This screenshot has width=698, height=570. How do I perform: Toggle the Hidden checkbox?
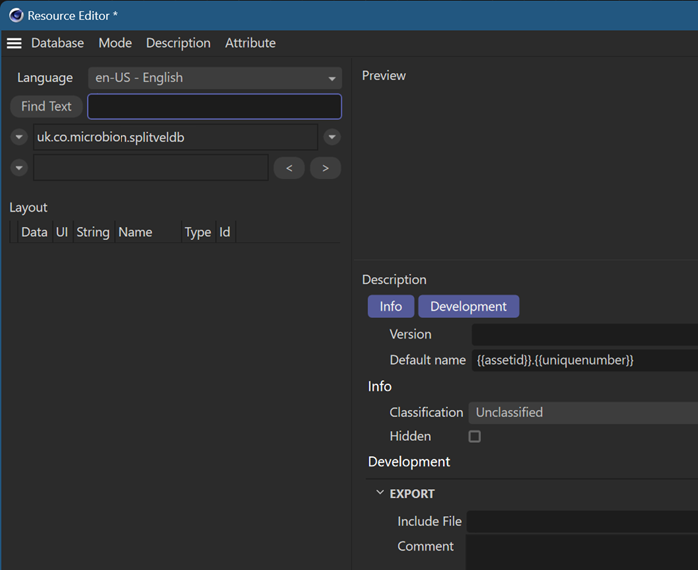click(x=475, y=437)
